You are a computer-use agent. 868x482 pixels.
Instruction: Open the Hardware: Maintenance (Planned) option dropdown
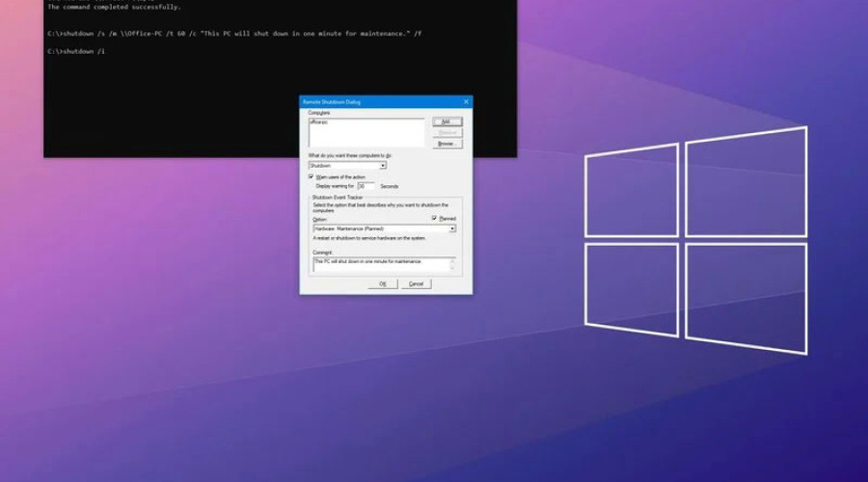[452, 228]
